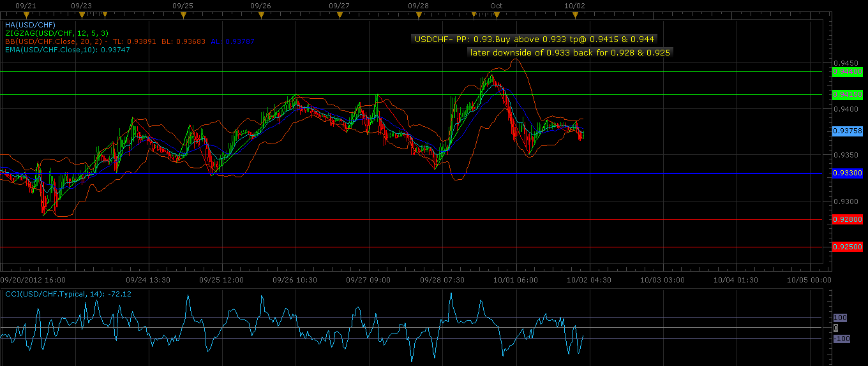Select the red 0.92800 price tag
Viewport: 868px width, 366px height.
click(848, 219)
